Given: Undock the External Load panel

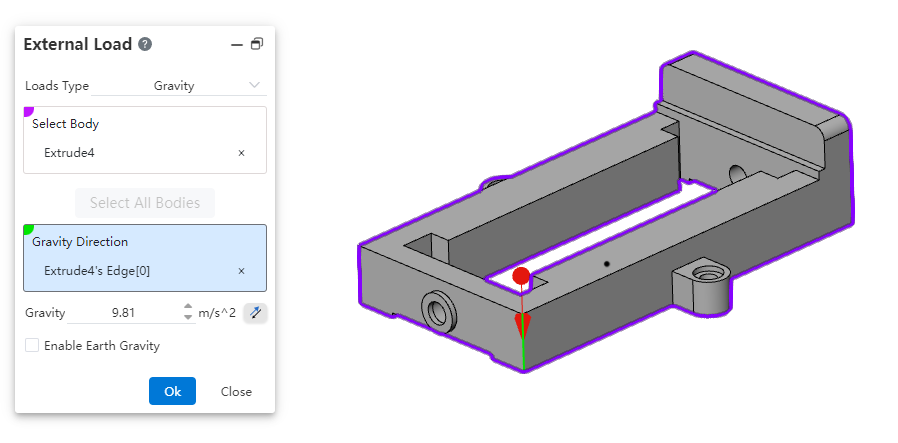Looking at the screenshot, I should point(257,44).
